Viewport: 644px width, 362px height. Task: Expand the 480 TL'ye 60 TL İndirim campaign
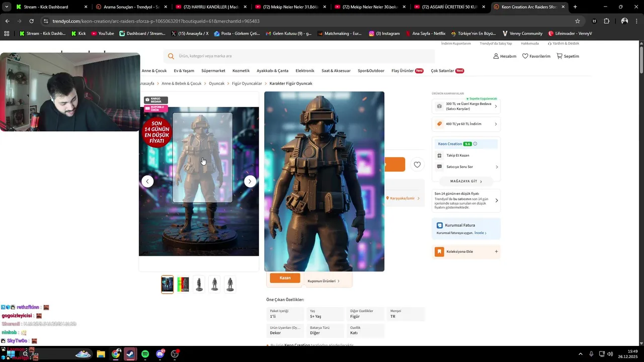click(x=466, y=124)
